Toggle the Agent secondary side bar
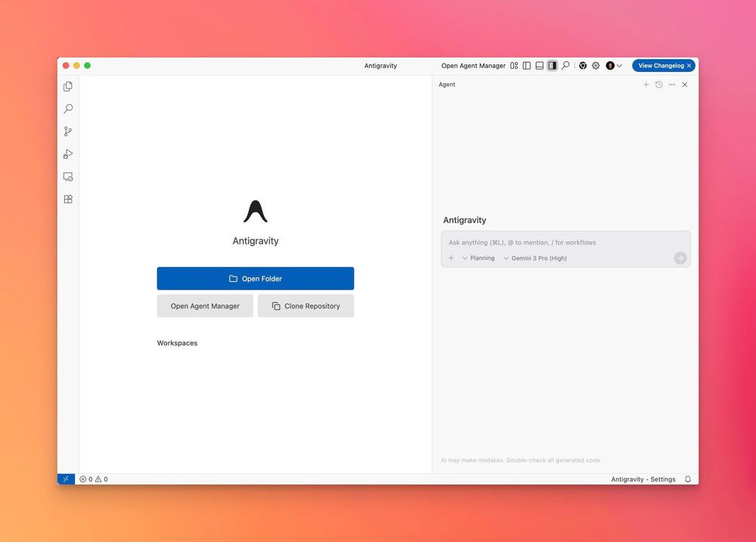This screenshot has height=542, width=756. [x=552, y=66]
